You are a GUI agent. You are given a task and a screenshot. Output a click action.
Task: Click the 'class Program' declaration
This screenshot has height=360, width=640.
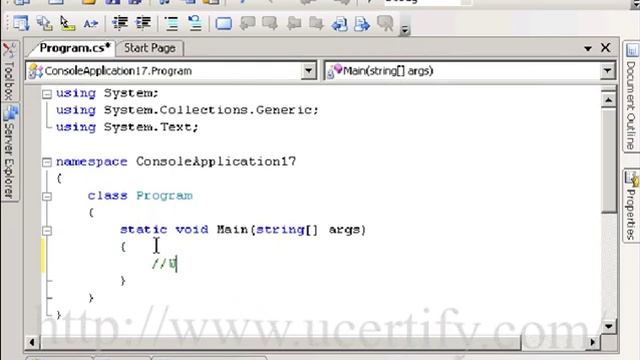pos(140,196)
